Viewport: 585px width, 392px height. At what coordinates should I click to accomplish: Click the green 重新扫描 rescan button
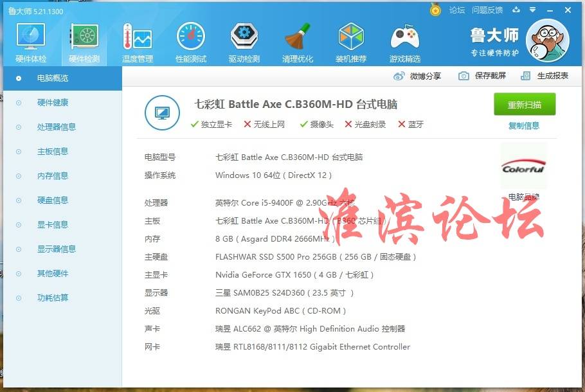525,105
